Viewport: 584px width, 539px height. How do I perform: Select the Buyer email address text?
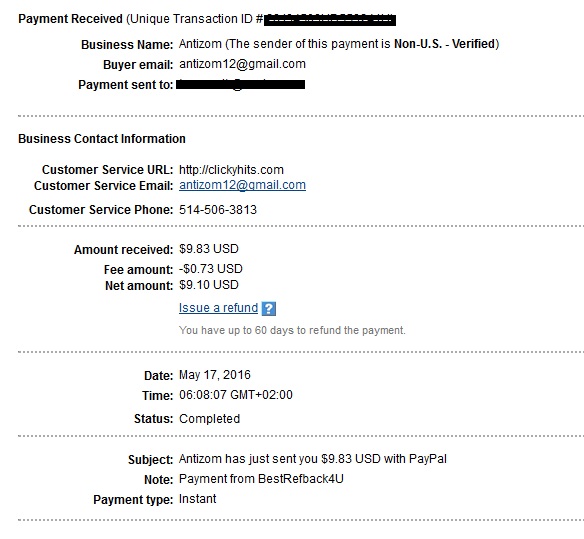coord(242,64)
